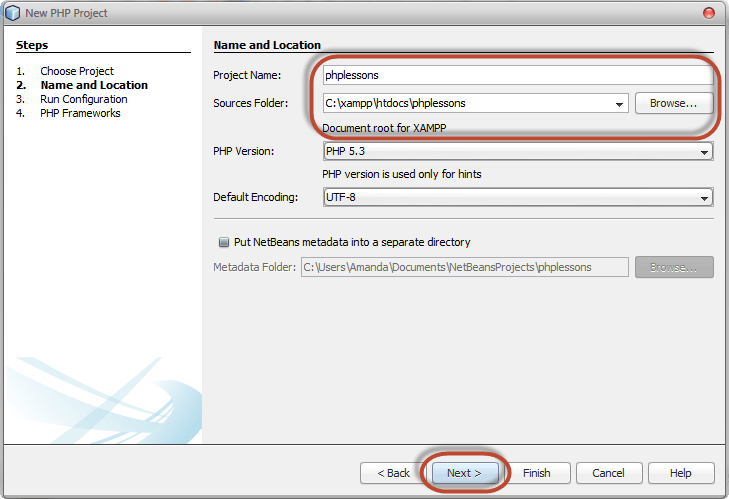Open Help for this wizard
This screenshot has width=729, height=499.
click(681, 473)
